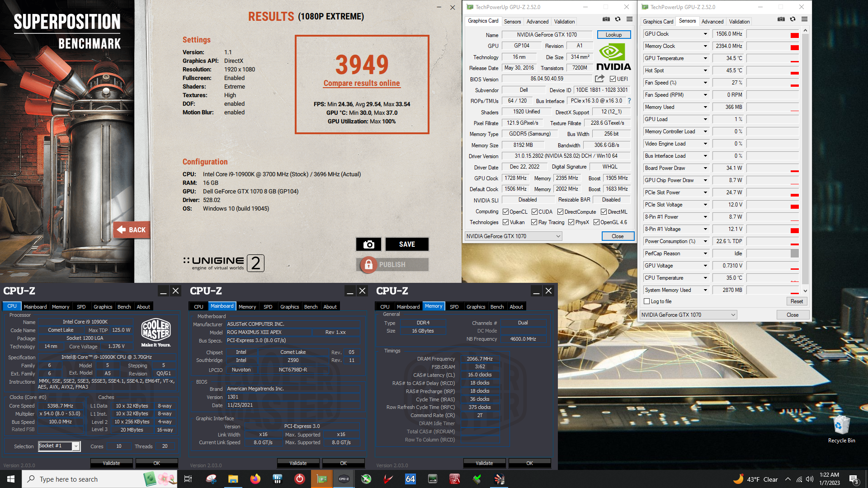Open GPU selector dropdown in Graphics Card window
The width and height of the screenshot is (868, 488).
513,236
